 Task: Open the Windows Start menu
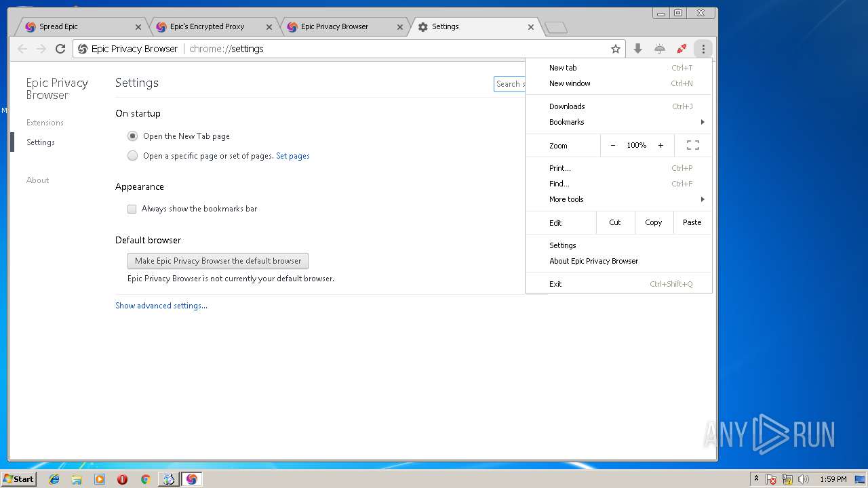pos(18,479)
